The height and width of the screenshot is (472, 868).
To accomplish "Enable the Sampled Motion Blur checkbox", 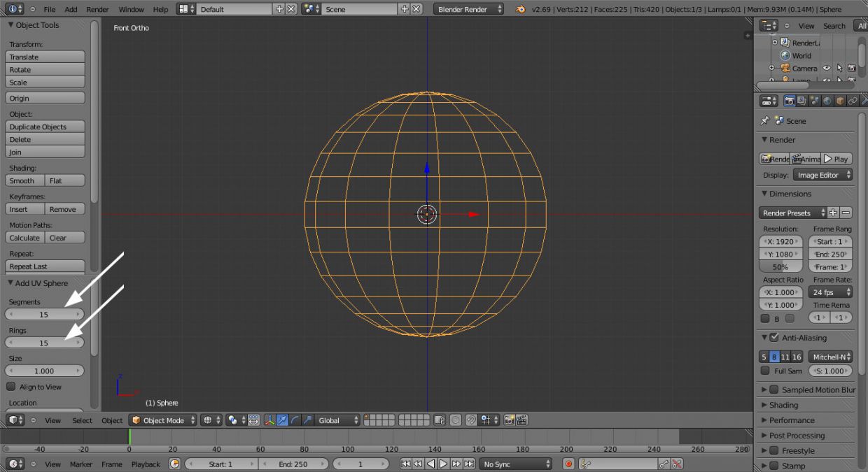I will 774,389.
